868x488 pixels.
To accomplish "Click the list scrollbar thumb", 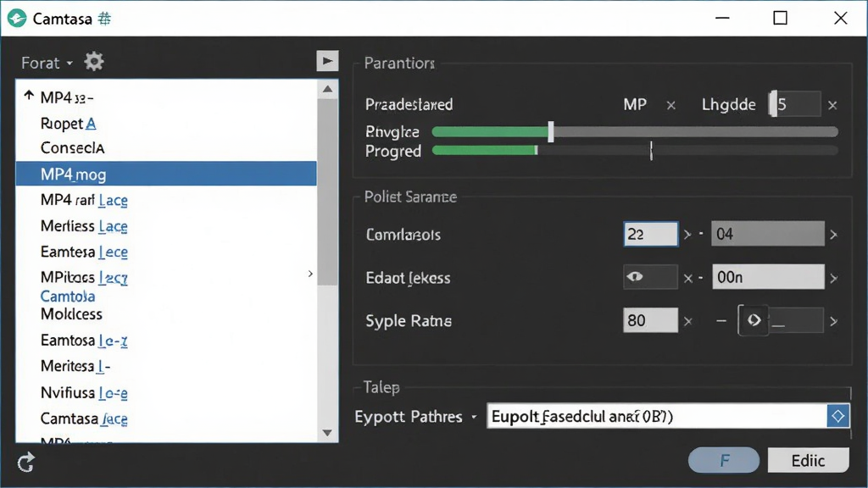I will [328, 192].
